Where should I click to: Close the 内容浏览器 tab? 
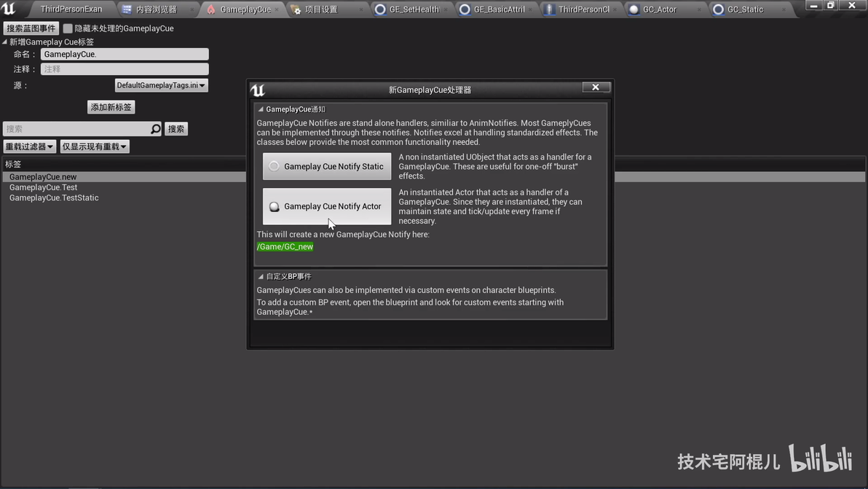tap(192, 9)
